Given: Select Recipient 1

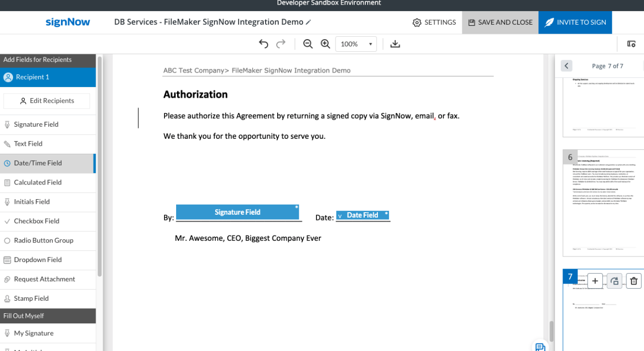Looking at the screenshot, I should (x=48, y=77).
